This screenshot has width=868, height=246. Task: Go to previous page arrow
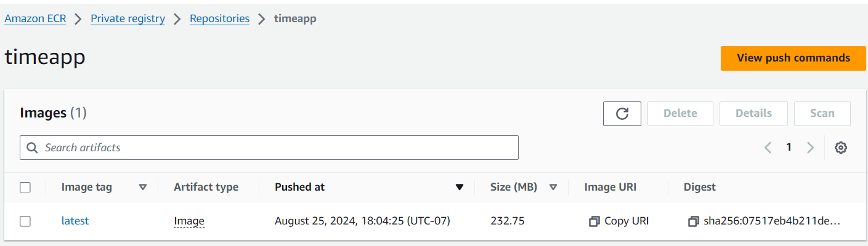click(x=768, y=148)
